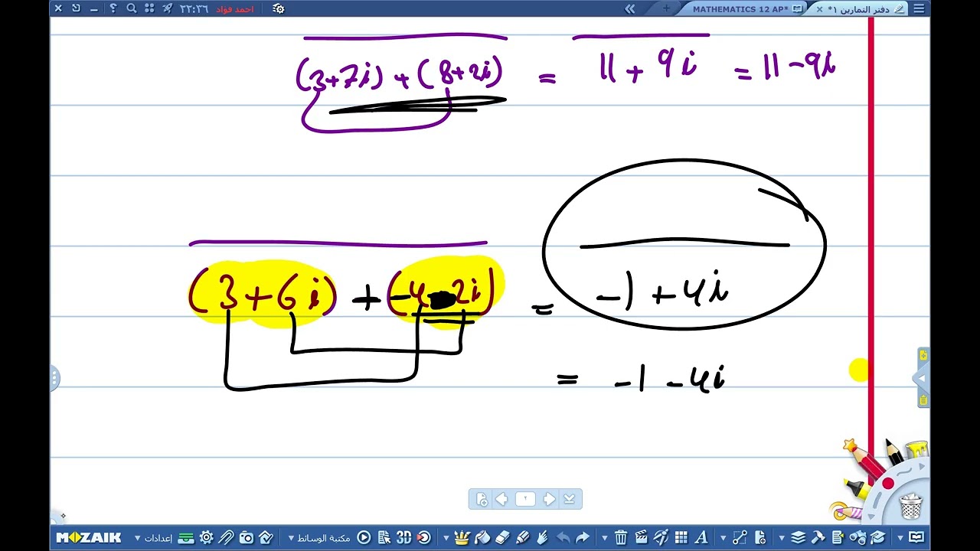This screenshot has height=551, width=980.
Task: Click the green drawer tray icon
Action: 186,538
